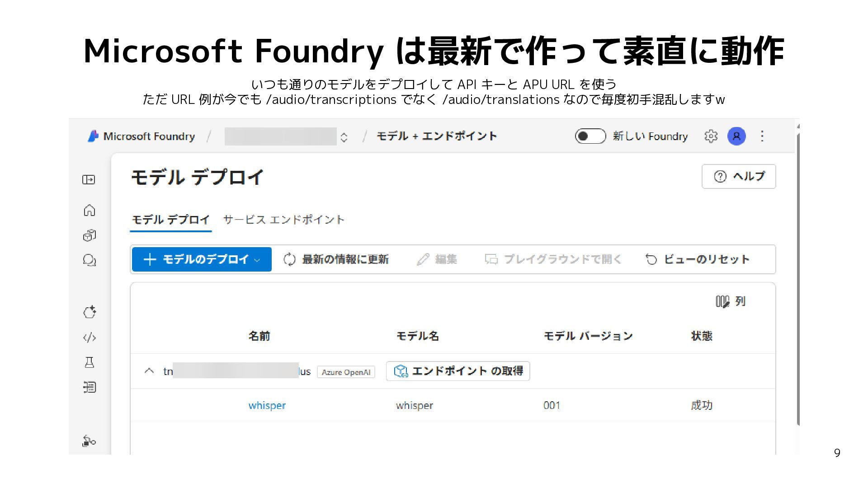Click the 成功 status cell
868x488 pixels.
[x=702, y=405]
